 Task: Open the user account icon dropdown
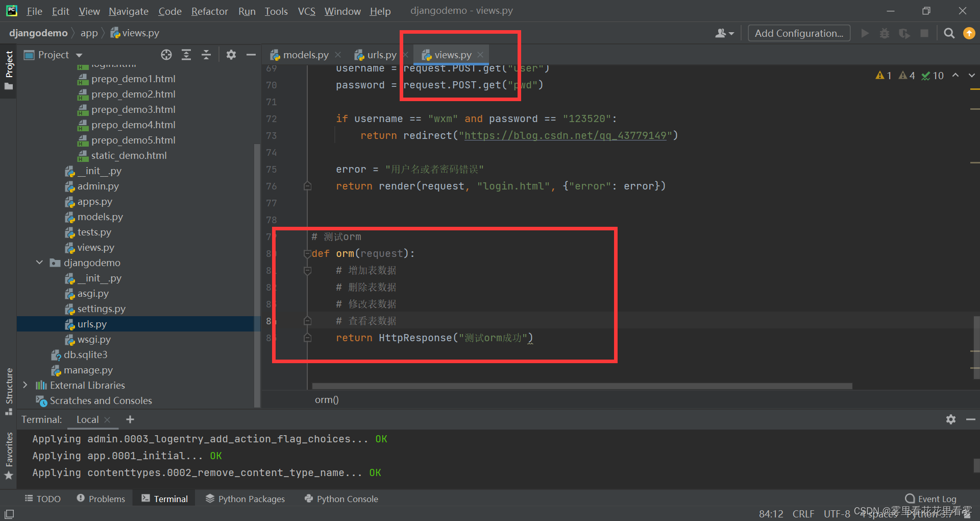pyautogui.click(x=724, y=33)
